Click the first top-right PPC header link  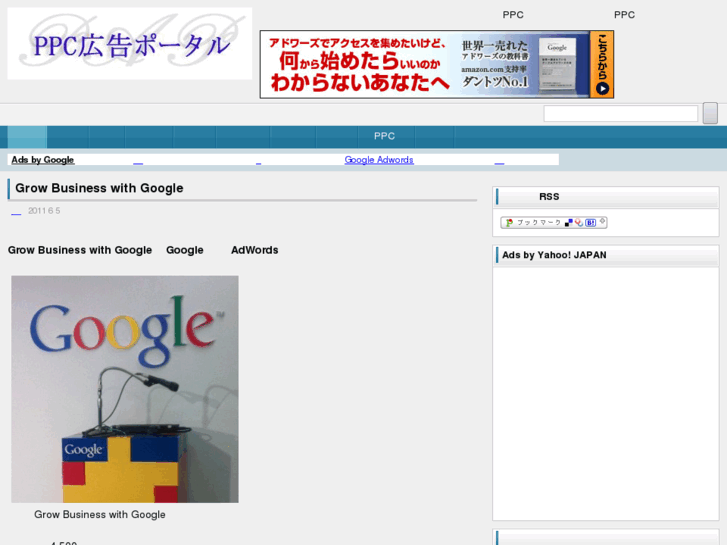click(513, 15)
